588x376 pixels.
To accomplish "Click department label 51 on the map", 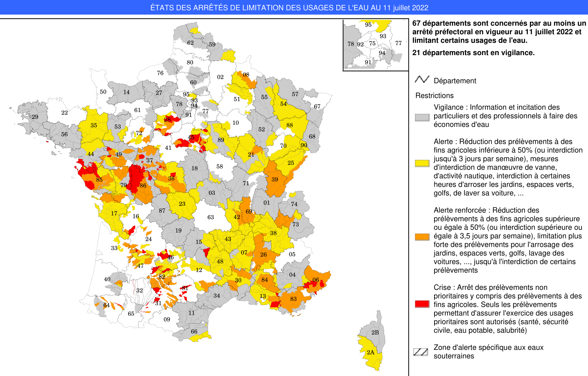I will coord(237,99).
